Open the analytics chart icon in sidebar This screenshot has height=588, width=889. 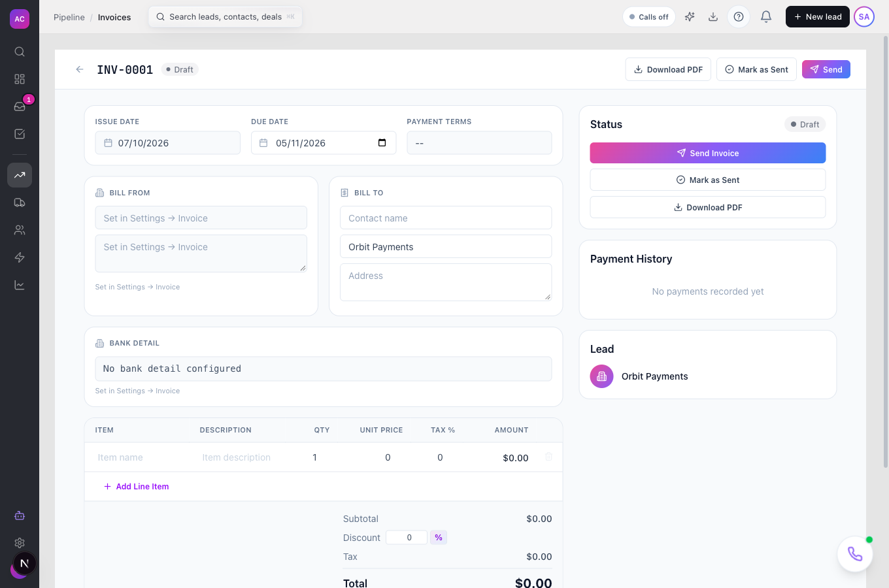coord(20,285)
